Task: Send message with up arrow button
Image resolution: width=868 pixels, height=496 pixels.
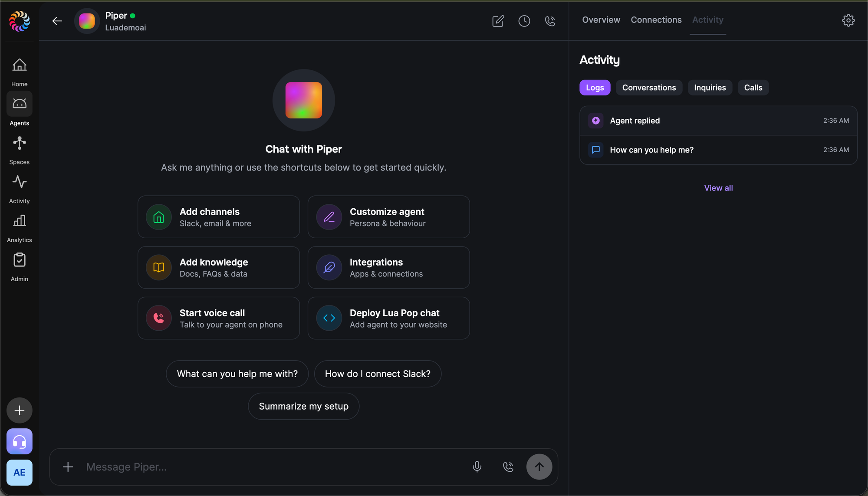Action: [539, 467]
